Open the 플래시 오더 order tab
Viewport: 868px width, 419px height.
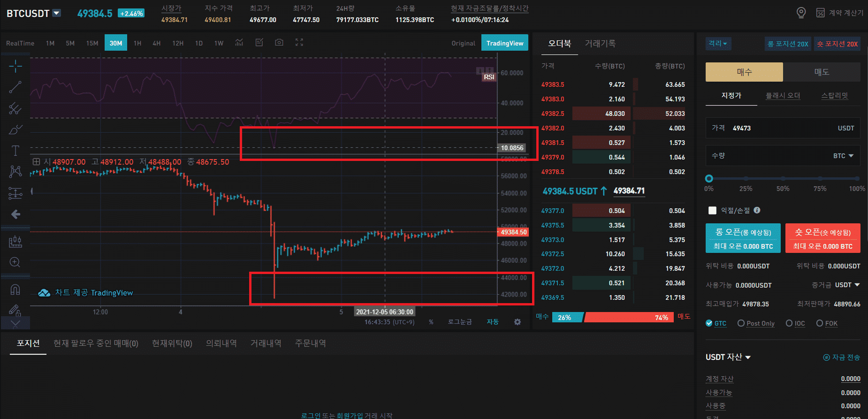[x=783, y=95]
